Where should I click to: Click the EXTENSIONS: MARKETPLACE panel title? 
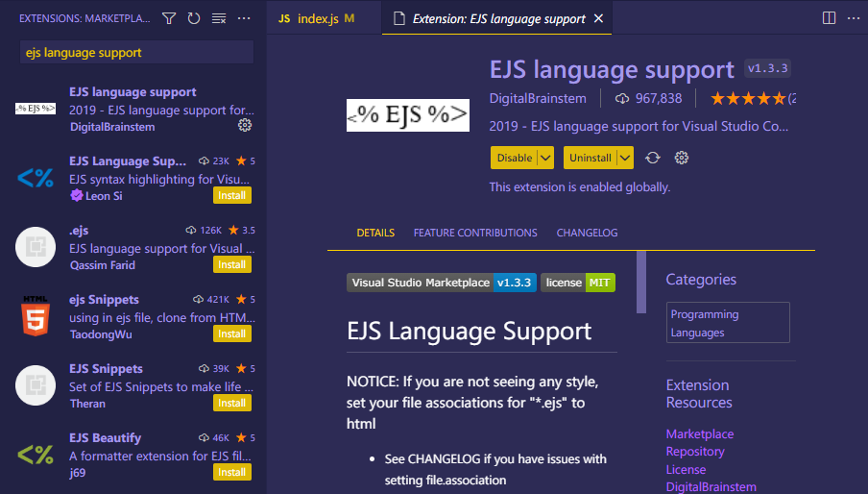tap(84, 18)
